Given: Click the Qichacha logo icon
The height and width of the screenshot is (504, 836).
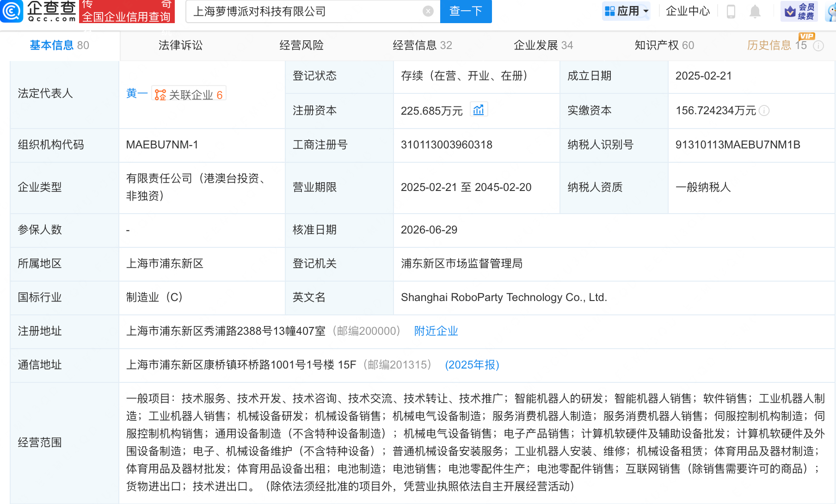Looking at the screenshot, I should coord(11,11).
